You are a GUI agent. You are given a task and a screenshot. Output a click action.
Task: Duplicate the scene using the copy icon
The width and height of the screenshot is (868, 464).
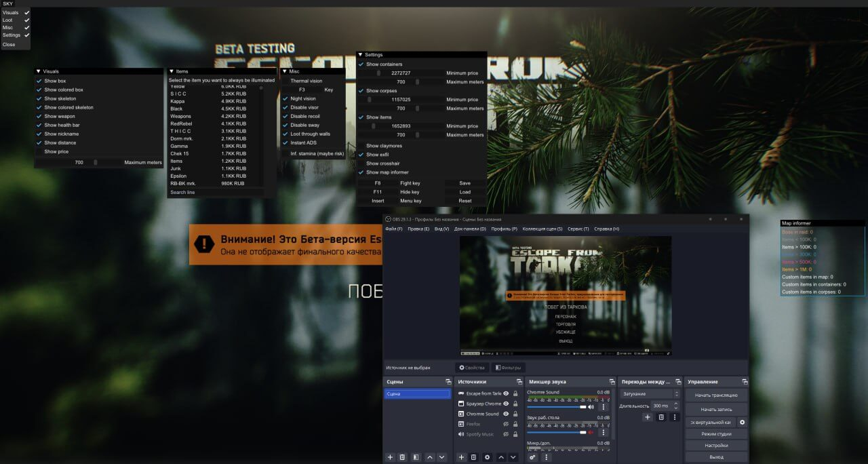[402, 457]
